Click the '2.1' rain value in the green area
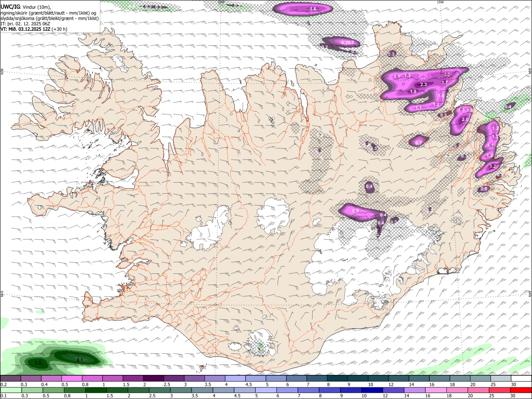Viewport: 532px width, 399px height. pos(80,360)
